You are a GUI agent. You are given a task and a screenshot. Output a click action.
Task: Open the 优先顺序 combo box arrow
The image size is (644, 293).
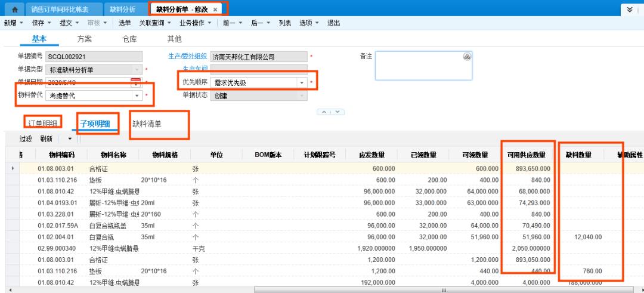pyautogui.click(x=302, y=82)
